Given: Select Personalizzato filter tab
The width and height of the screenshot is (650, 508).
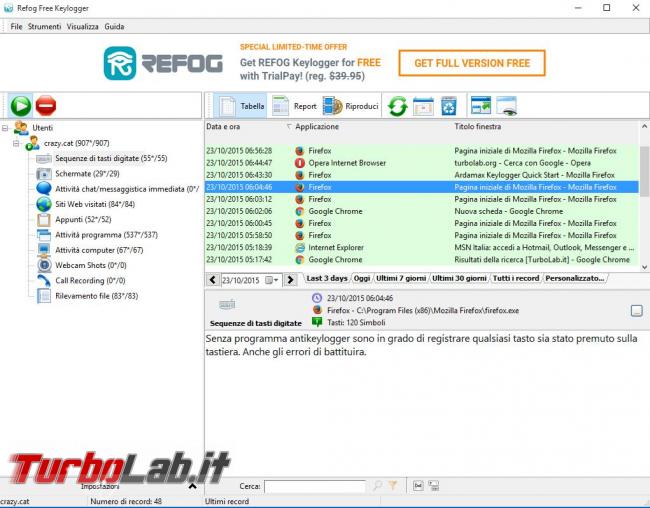Looking at the screenshot, I should [x=575, y=278].
